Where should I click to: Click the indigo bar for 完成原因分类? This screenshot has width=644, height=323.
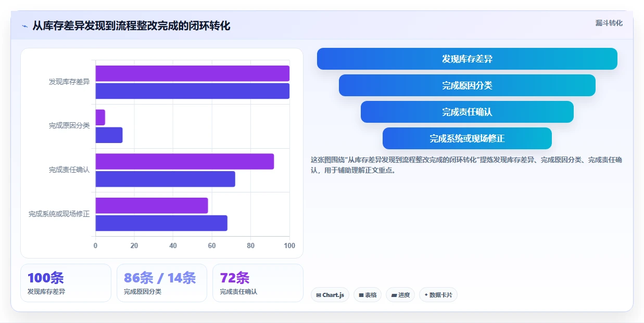click(109, 135)
